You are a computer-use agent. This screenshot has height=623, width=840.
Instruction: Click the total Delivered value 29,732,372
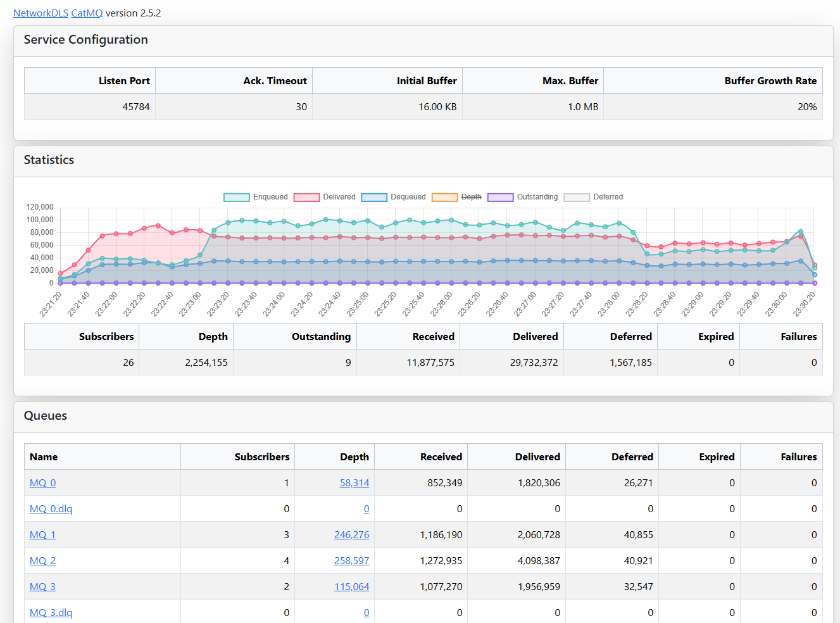534,363
